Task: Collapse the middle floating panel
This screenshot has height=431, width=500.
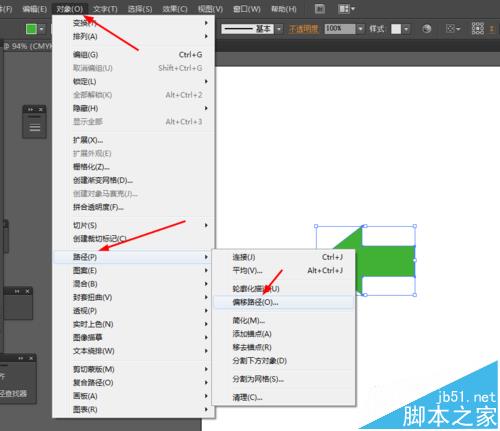Action: [x=17, y=291]
